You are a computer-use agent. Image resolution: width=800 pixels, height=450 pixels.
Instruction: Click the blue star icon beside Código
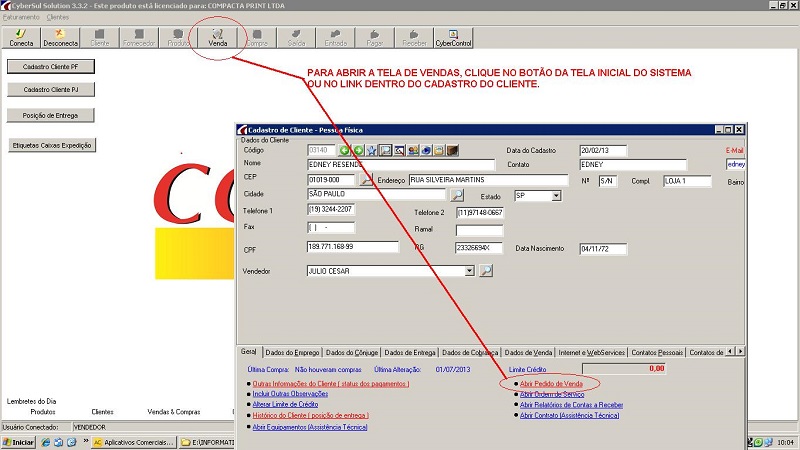coord(372,151)
